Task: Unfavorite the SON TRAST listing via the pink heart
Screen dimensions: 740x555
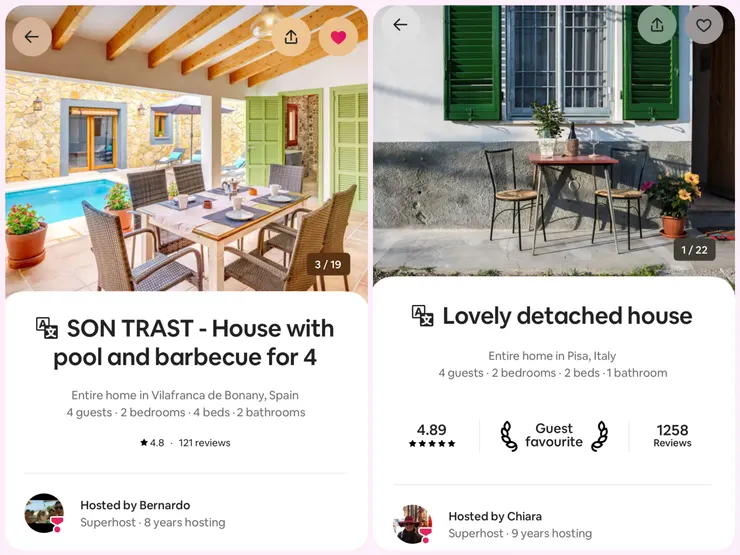Action: (338, 37)
